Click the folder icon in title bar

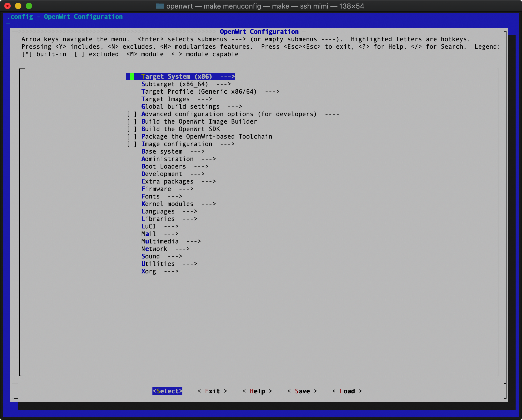160,6
